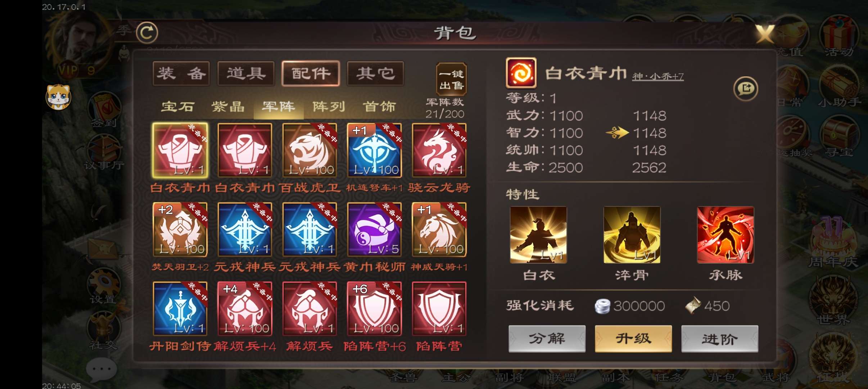Screen dimensions: 868x389
Task: Select the 黄巾秘师 purple item
Action: click(374, 229)
